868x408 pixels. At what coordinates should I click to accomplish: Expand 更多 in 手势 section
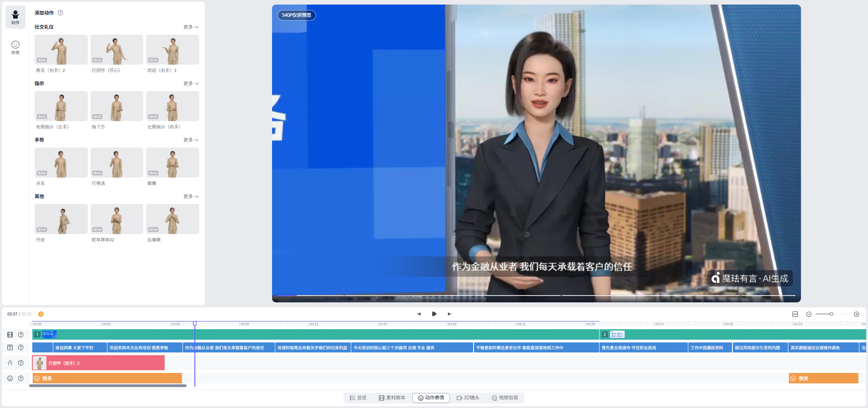[x=191, y=140]
